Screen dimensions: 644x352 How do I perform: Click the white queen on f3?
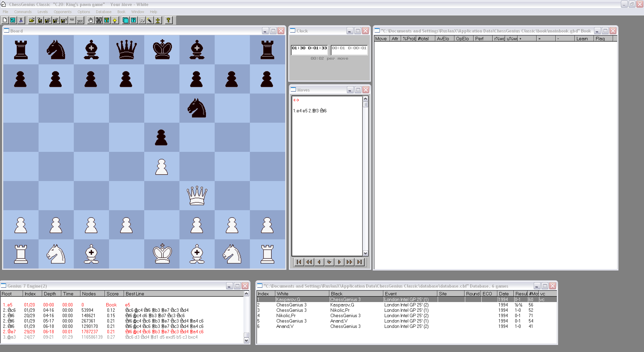click(197, 196)
